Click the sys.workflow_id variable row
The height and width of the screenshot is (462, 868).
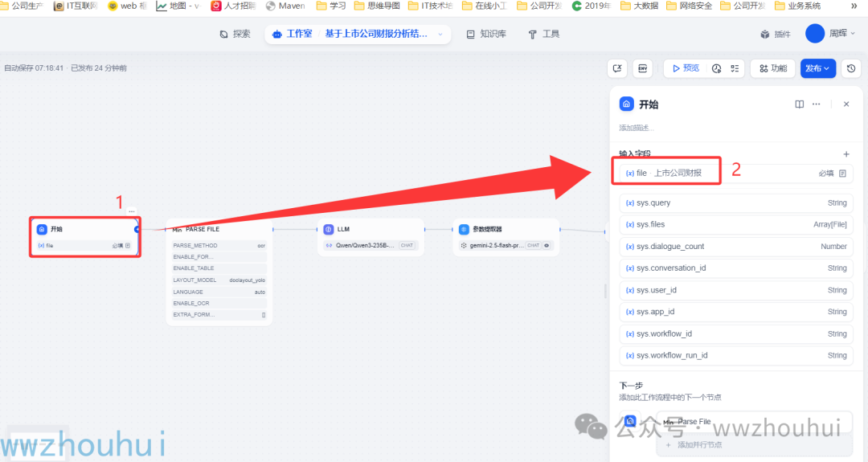tap(735, 333)
